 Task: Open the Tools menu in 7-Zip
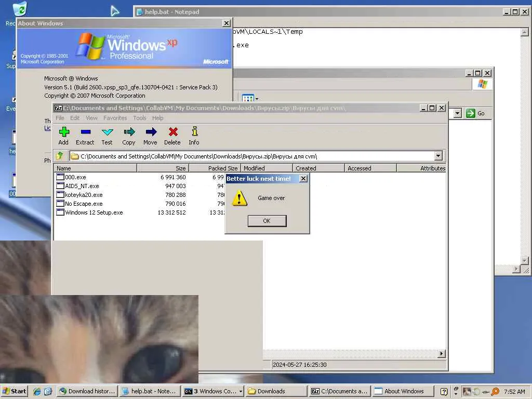coord(139,118)
